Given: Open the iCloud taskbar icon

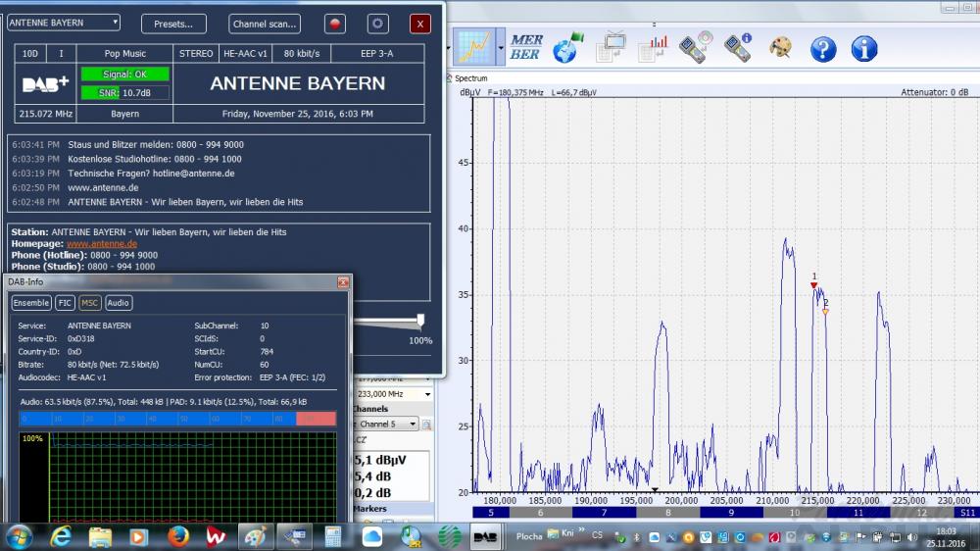Looking at the screenshot, I should point(371,536).
